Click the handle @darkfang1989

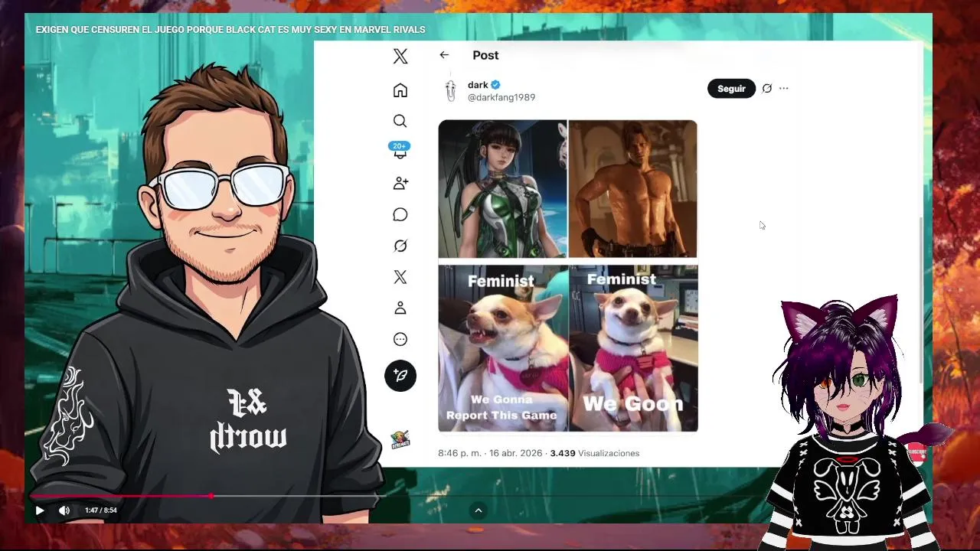tap(501, 97)
